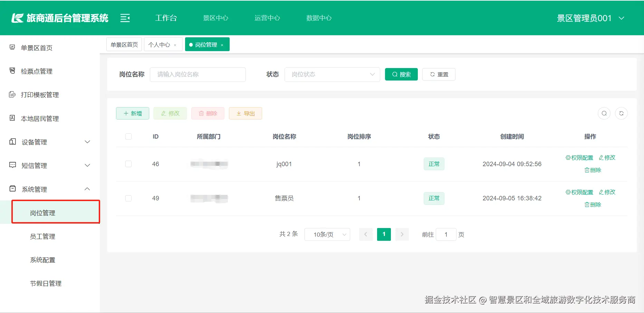Check the row with ID 49
The image size is (644, 313).
(128, 198)
